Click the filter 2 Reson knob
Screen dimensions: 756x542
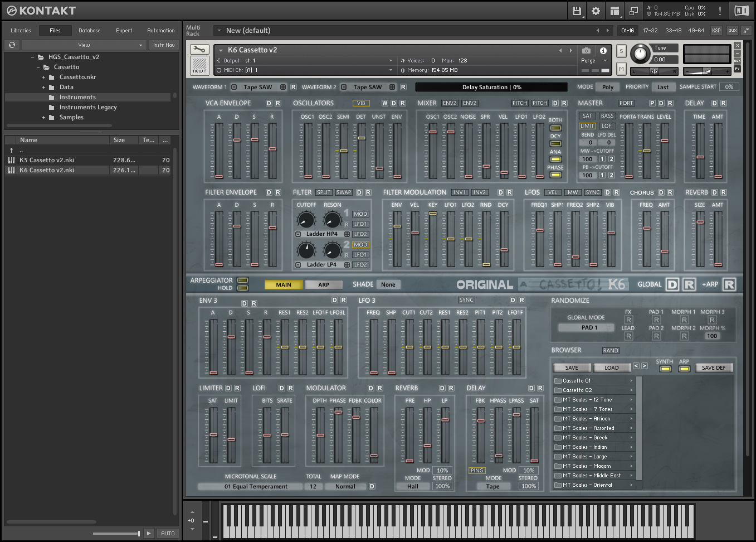coord(332,250)
